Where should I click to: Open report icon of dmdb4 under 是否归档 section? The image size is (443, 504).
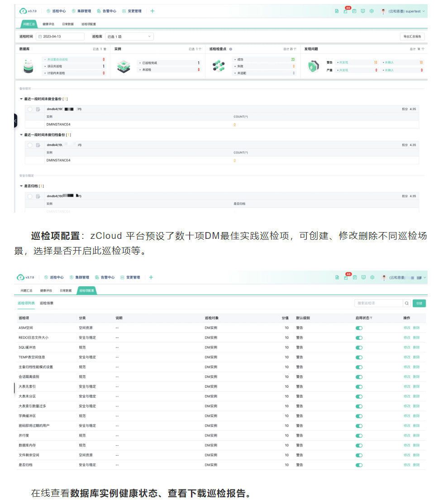click(38, 196)
